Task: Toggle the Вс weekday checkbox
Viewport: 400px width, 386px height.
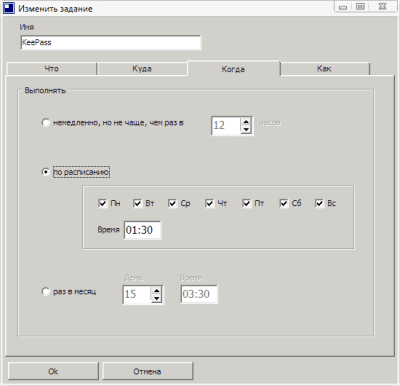Action: tap(319, 203)
